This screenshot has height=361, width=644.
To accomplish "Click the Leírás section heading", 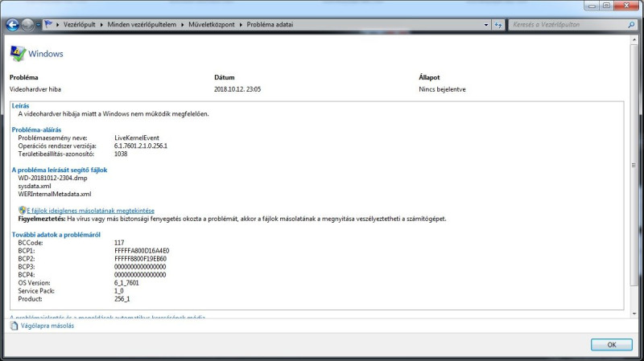I will pos(21,106).
